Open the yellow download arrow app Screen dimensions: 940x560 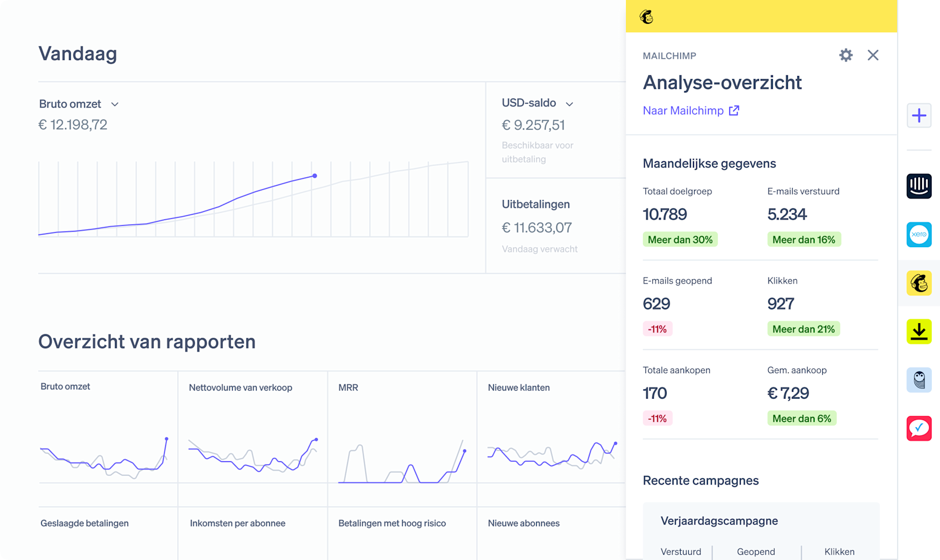click(x=919, y=331)
